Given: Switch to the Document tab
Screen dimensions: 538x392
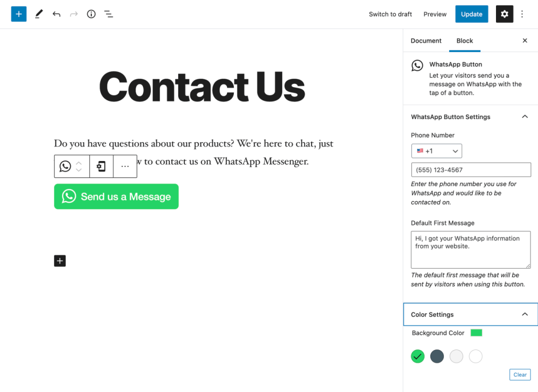Looking at the screenshot, I should click(426, 40).
